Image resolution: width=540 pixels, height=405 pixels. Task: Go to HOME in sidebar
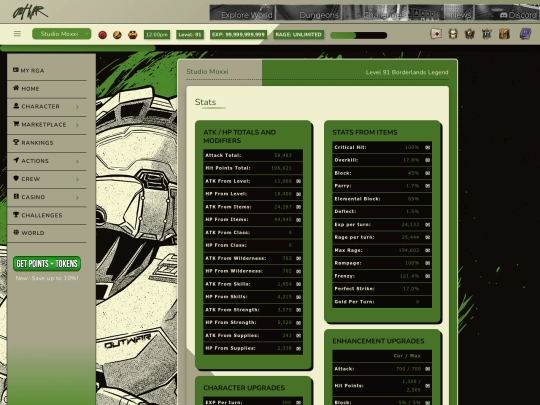[x=47, y=89]
